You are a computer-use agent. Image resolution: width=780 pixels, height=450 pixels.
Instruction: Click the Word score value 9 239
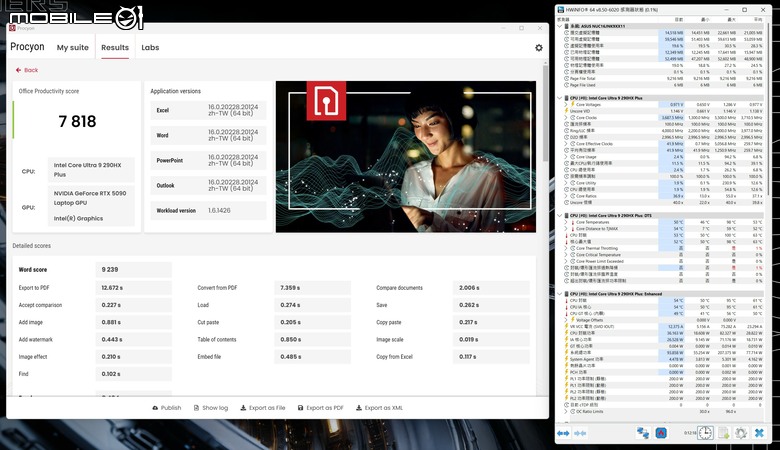click(x=134, y=270)
